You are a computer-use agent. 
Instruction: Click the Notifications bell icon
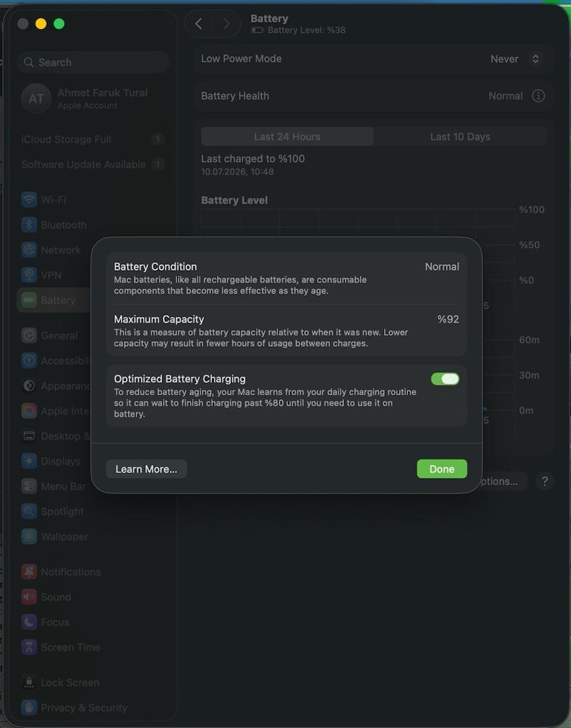(28, 572)
